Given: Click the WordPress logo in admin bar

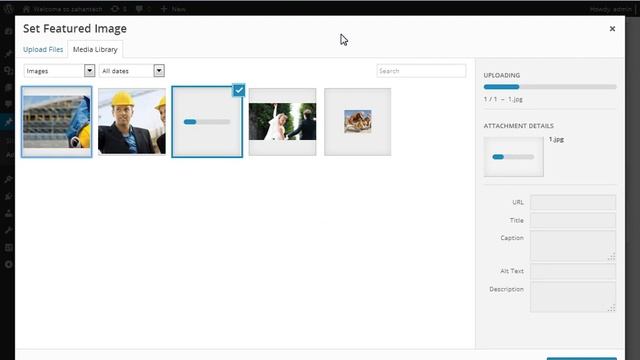Looking at the screenshot, I should click(x=9, y=9).
